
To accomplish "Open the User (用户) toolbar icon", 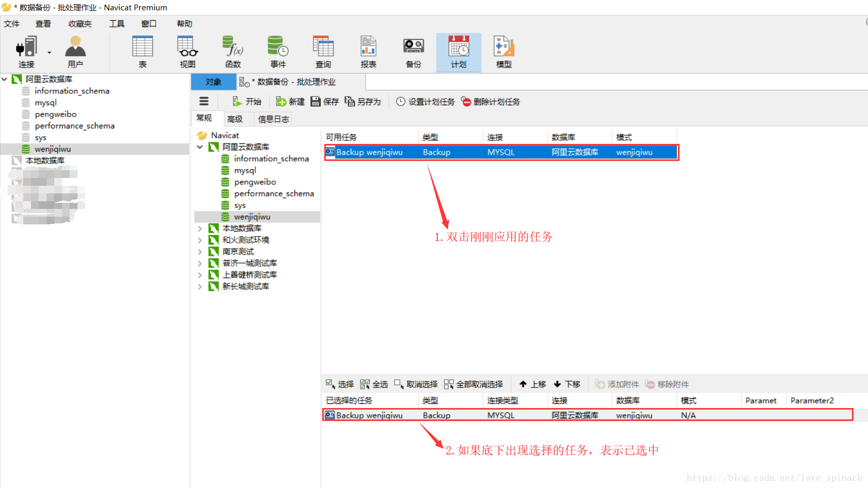I will click(75, 52).
